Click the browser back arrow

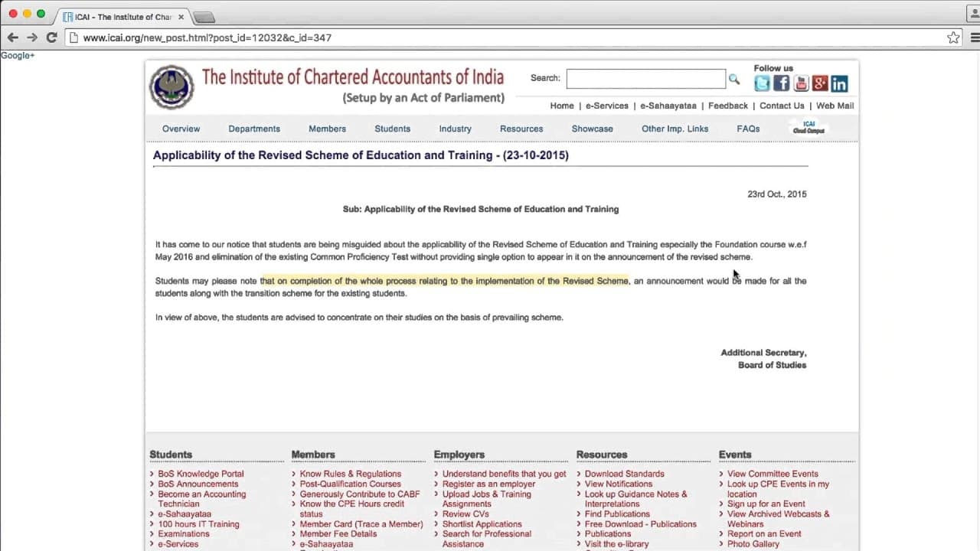click(x=12, y=37)
